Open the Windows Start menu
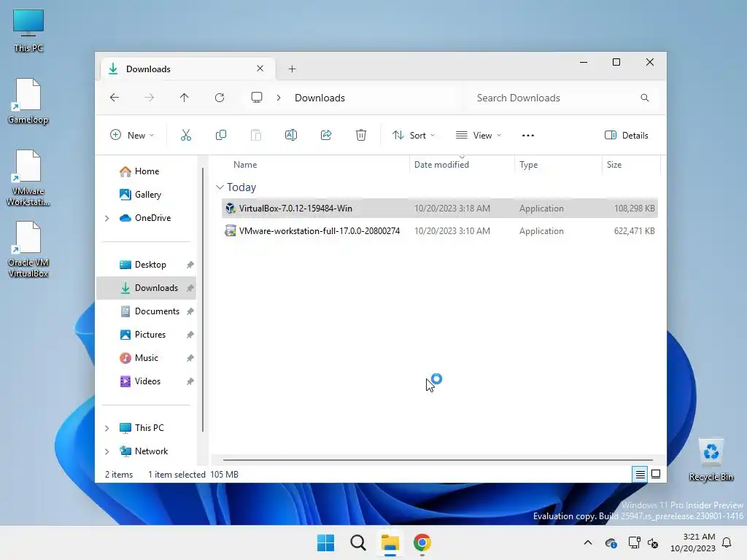The height and width of the screenshot is (560, 747). pos(326,542)
